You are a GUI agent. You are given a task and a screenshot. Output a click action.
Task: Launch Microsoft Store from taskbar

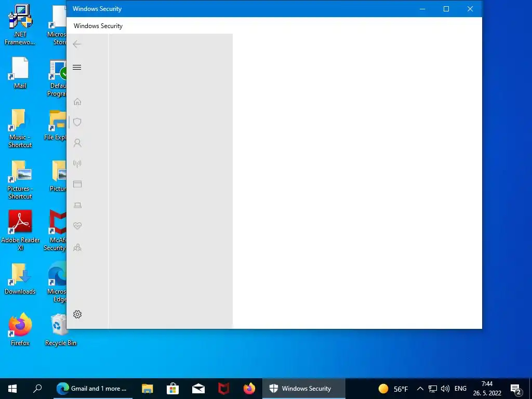[x=172, y=389]
